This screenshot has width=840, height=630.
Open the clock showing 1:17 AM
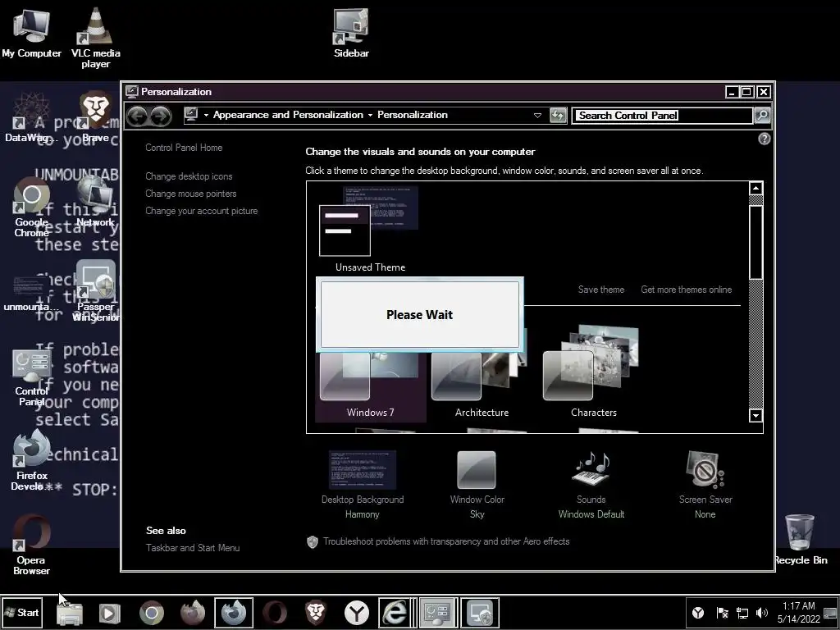coord(799,612)
